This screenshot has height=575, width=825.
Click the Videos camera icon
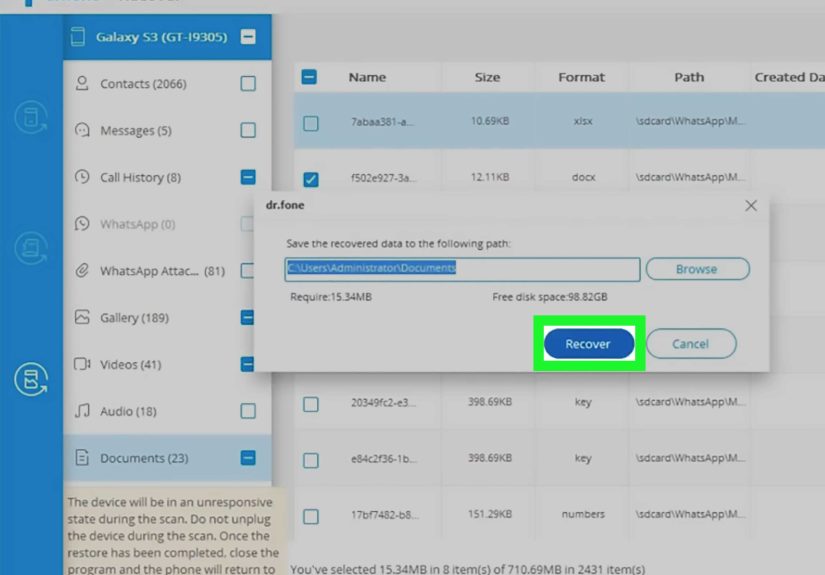[82, 364]
